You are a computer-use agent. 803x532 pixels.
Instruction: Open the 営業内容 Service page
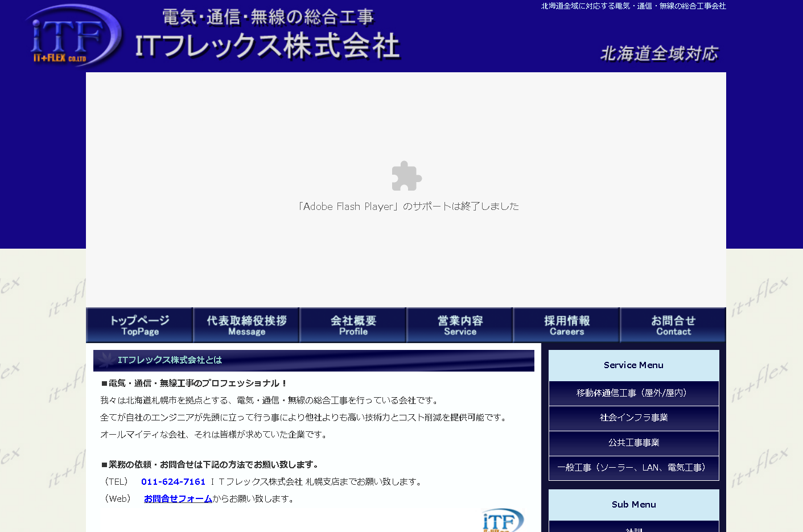tap(459, 324)
